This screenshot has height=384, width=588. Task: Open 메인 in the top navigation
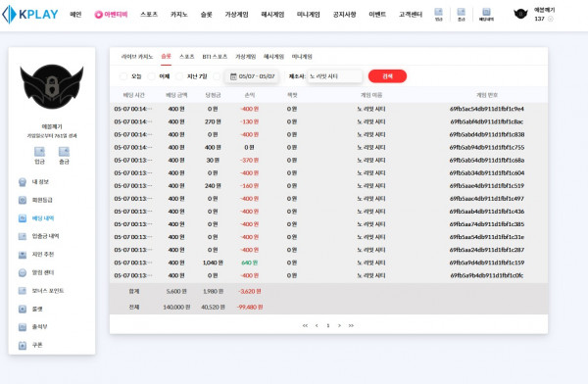coord(75,15)
